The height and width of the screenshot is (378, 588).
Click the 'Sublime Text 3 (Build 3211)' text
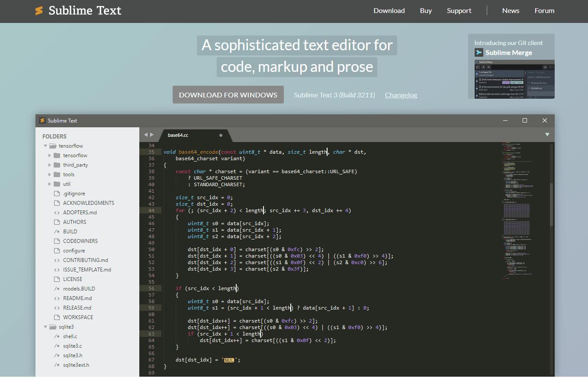pos(334,95)
